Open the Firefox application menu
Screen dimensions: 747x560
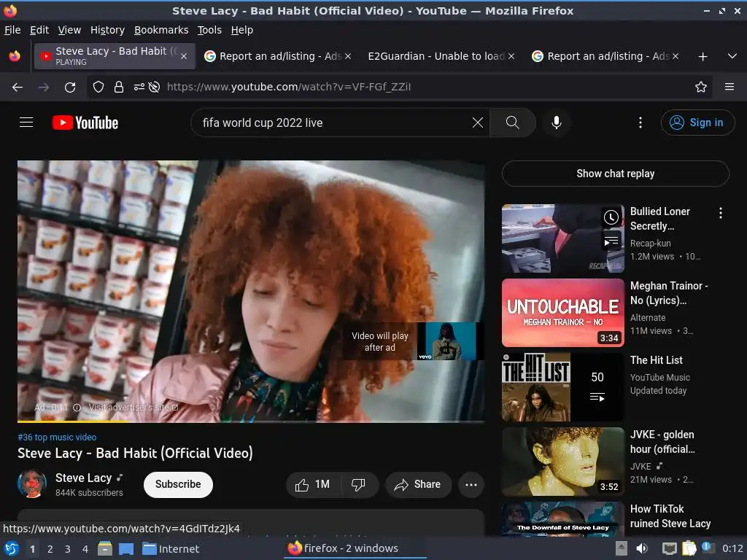[729, 87]
